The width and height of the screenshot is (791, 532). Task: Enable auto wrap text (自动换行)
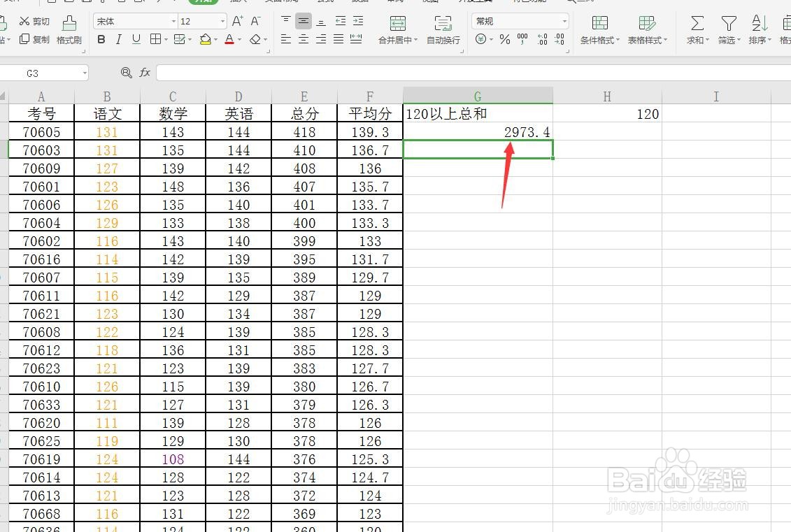(x=443, y=30)
